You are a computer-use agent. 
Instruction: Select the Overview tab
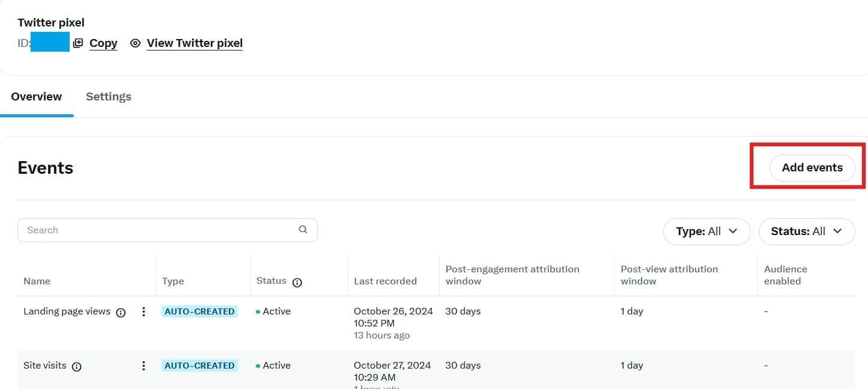(36, 96)
